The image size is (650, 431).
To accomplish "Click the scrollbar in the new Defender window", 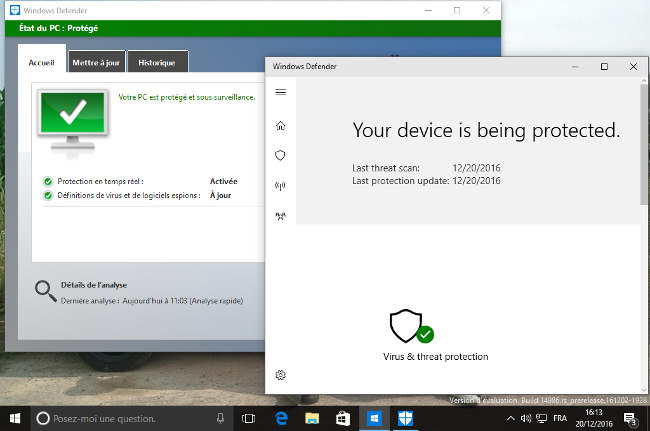I will [644, 145].
